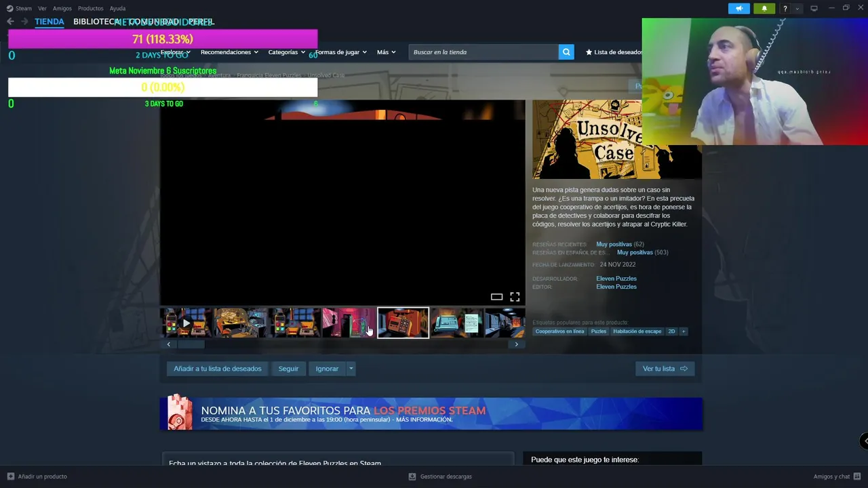Click the Amigos y chat speech icon
This screenshot has height=488, width=868.
(x=858, y=476)
